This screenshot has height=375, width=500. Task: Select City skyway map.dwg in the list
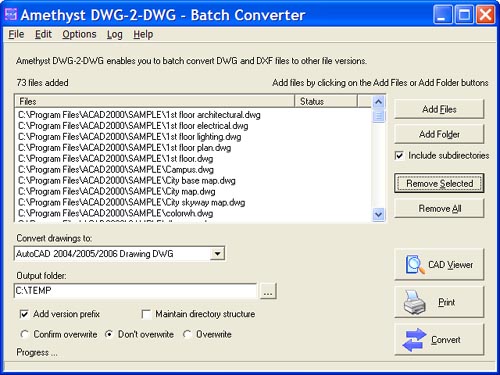point(131,203)
